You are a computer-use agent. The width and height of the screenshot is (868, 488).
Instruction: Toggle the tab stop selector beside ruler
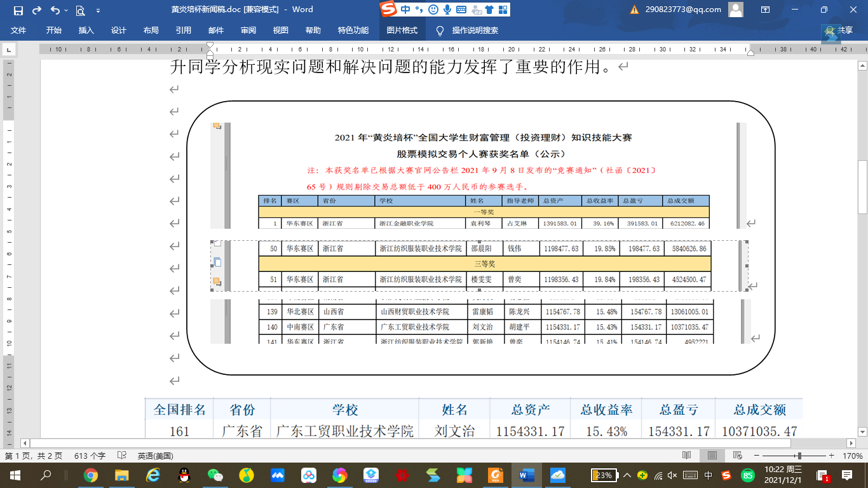point(9,50)
